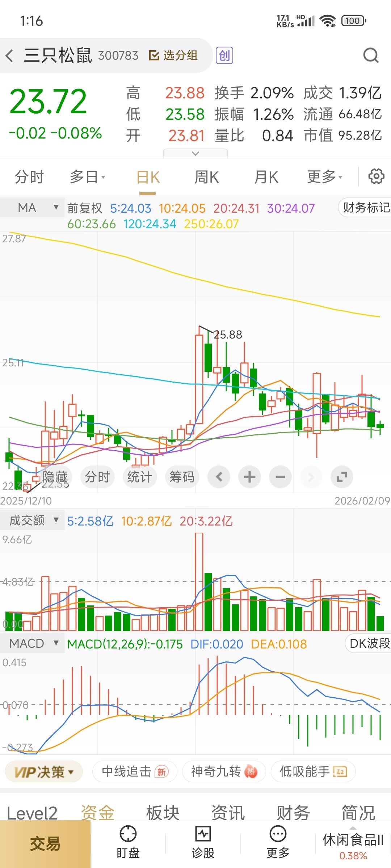
Task: Tap MA 250:26.07 value
Action: pyautogui.click(x=211, y=224)
